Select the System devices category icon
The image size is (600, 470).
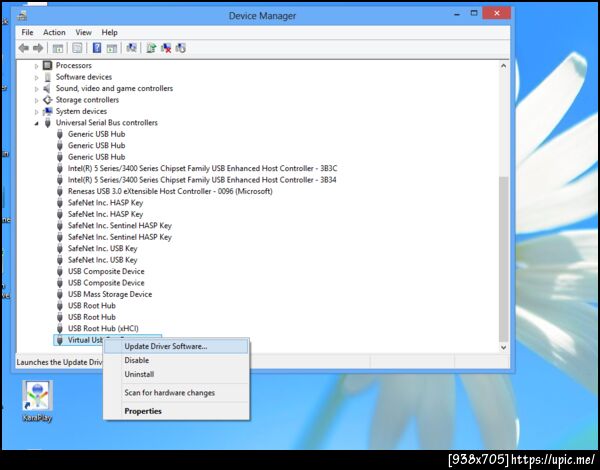(47, 111)
